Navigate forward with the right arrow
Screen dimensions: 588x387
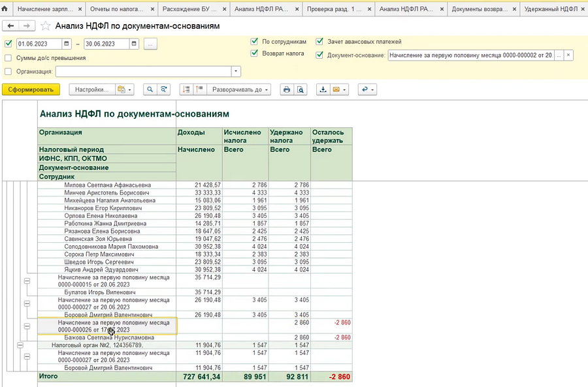[x=27, y=26]
